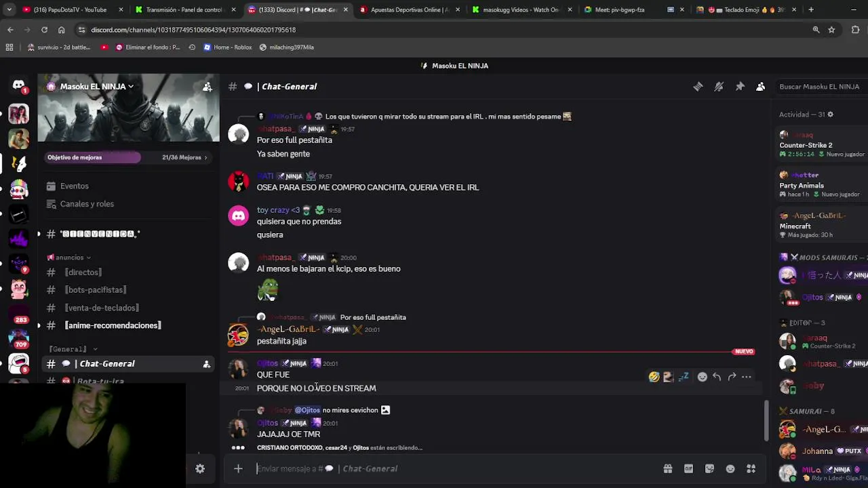Open Canales y roles
The height and width of the screenshot is (488, 868).
[87, 204]
